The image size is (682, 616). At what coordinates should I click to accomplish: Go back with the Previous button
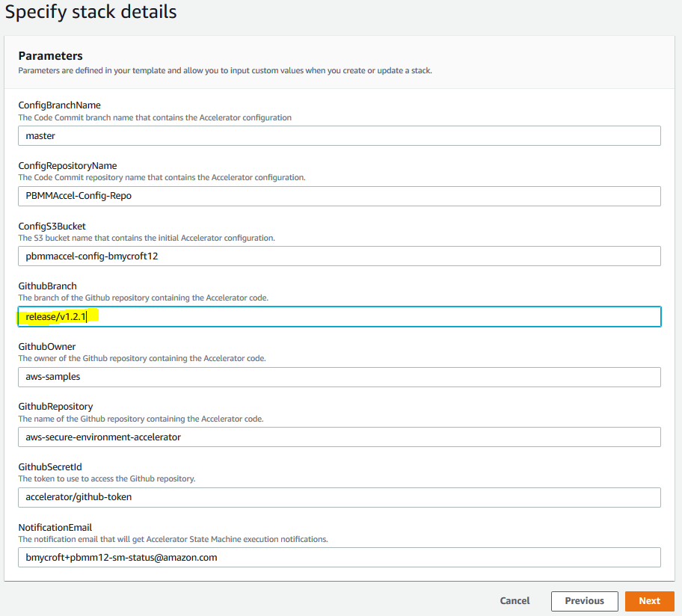[x=584, y=601]
